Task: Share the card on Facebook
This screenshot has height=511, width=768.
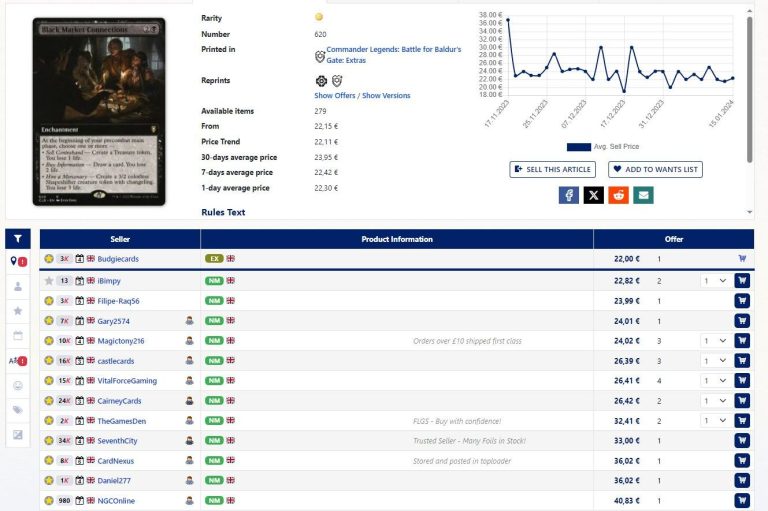Action: click(x=569, y=195)
